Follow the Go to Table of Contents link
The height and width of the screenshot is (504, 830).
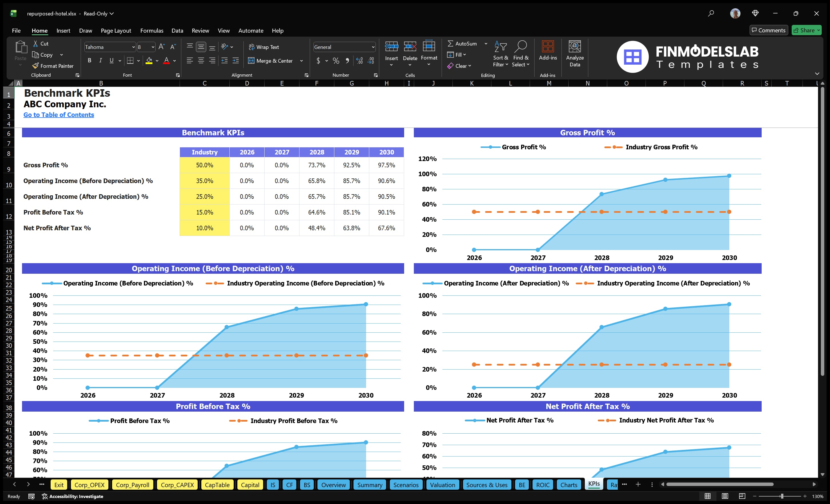pyautogui.click(x=59, y=114)
